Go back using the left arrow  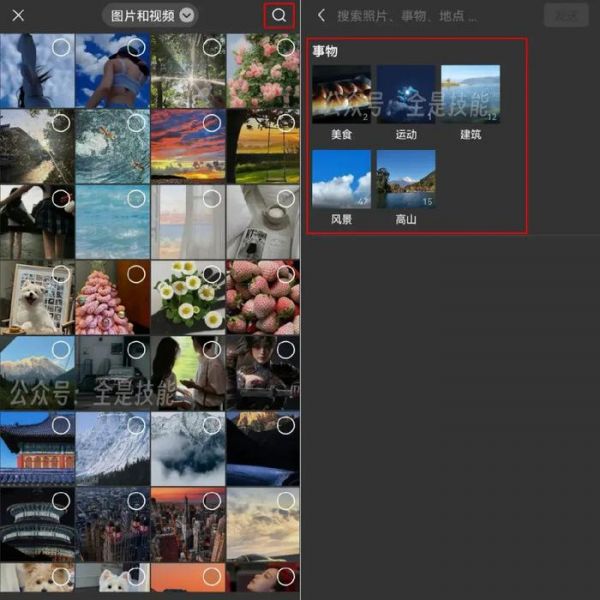click(x=321, y=16)
